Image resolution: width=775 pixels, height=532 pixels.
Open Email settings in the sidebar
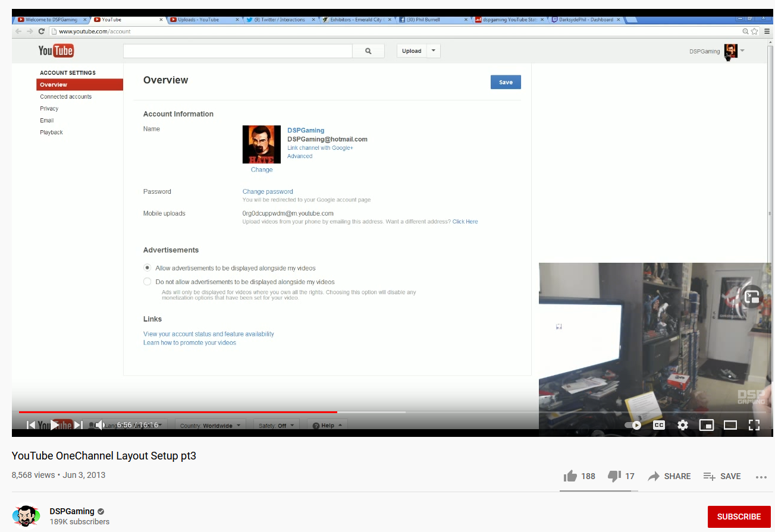(47, 120)
